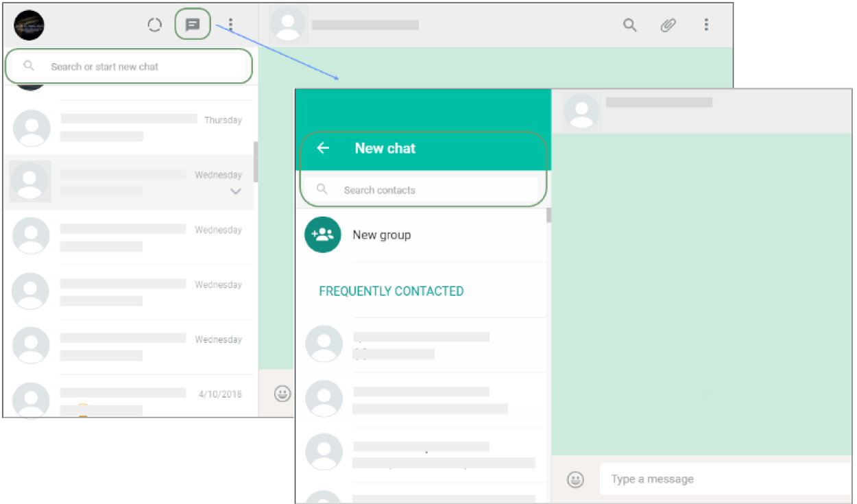Screen dimensions: 857x504
Task: Attach a file using the paperclip icon
Action: pos(668,25)
